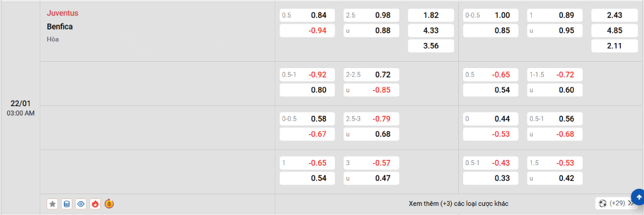Select over 2.5 goals odds 0.98
The image size is (644, 215).
coord(371,16)
